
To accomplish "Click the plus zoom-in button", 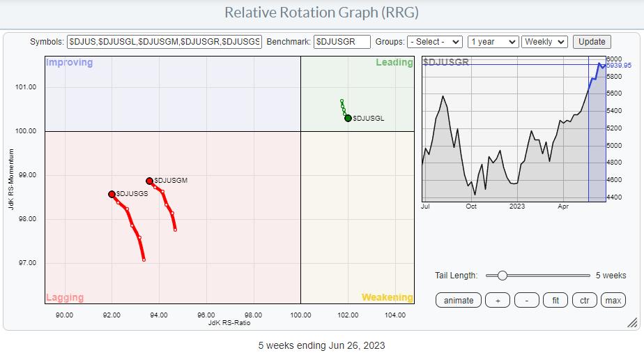I will 498,300.
